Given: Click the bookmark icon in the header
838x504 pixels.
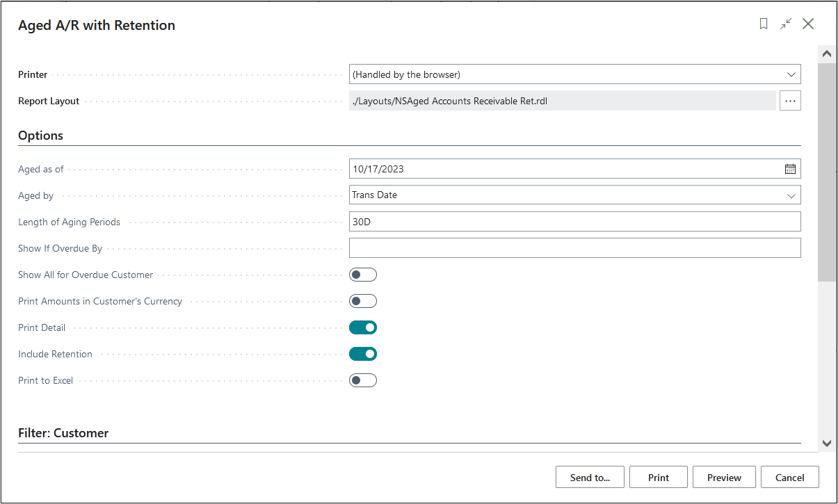Looking at the screenshot, I should pos(764,24).
